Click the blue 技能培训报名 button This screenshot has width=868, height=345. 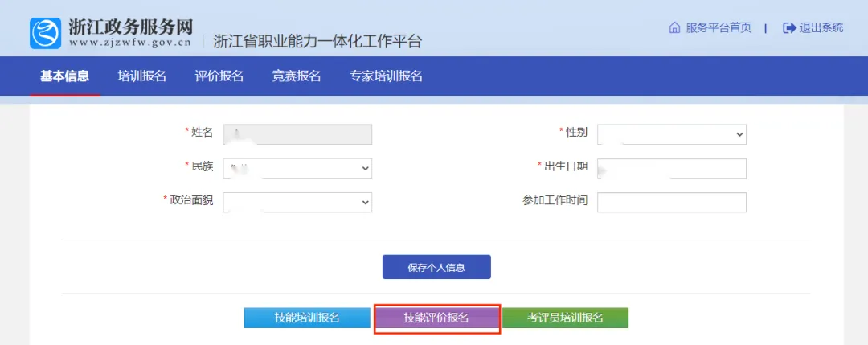pos(307,318)
